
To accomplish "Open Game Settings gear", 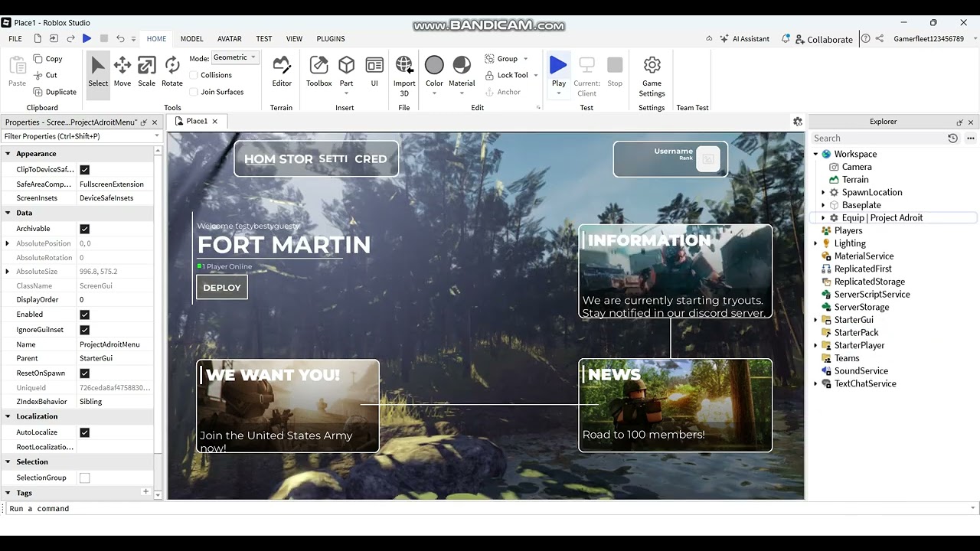I will pyautogui.click(x=652, y=76).
